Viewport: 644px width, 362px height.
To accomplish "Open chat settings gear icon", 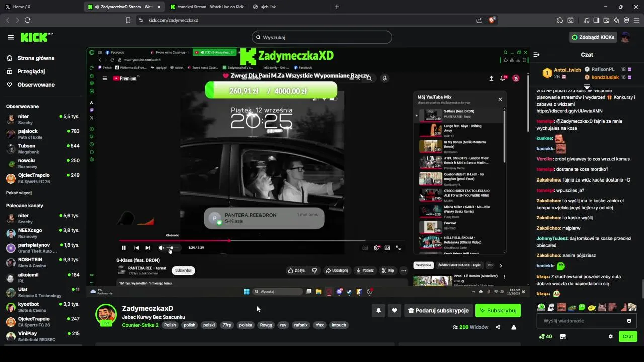I will (x=611, y=337).
